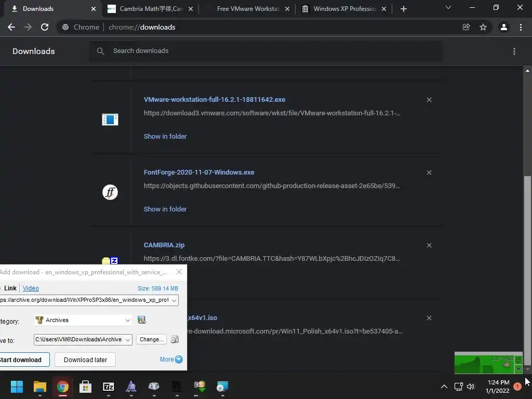
Task: Focus the Search downloads field
Action: click(265, 51)
